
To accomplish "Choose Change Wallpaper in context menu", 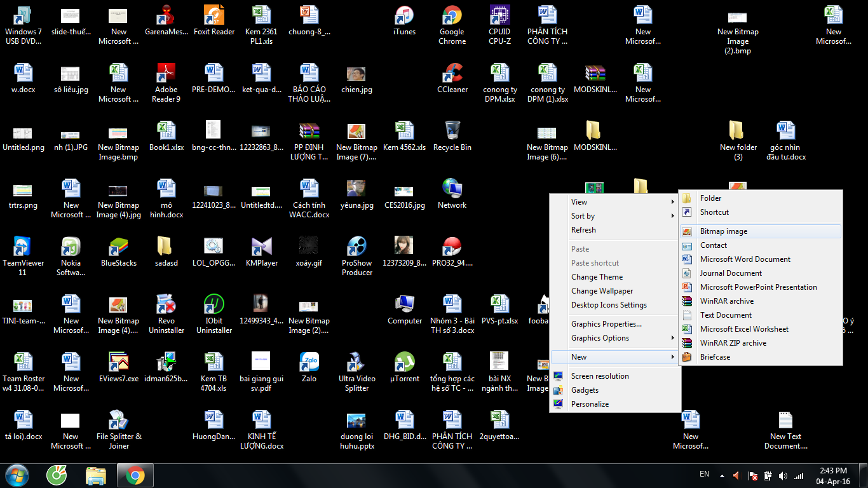I will 615,291.
